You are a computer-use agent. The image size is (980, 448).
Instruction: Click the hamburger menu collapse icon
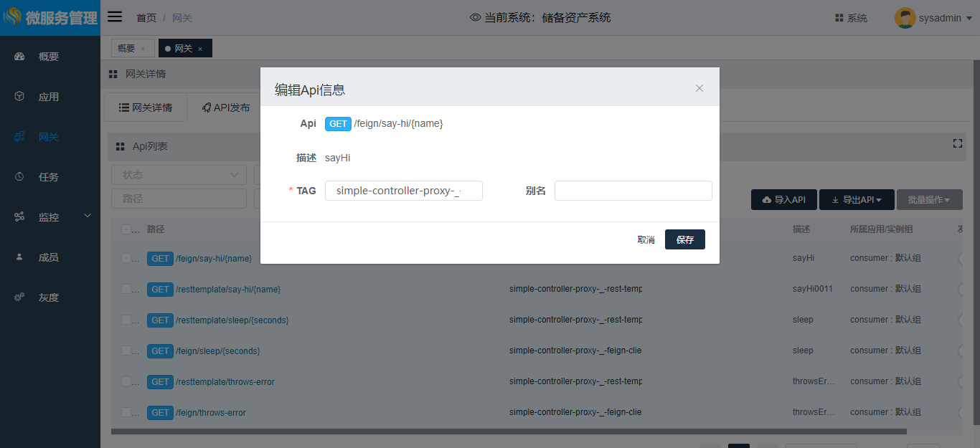(115, 17)
